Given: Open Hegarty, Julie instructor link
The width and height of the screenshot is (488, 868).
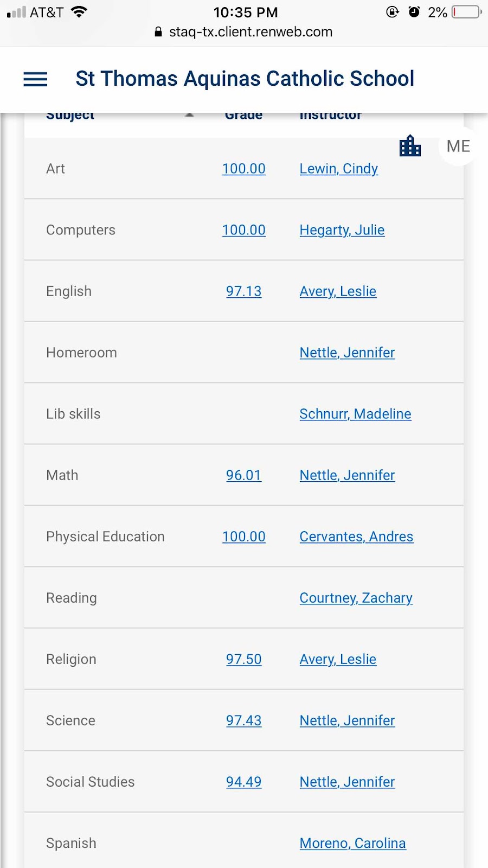Looking at the screenshot, I should pos(342,230).
